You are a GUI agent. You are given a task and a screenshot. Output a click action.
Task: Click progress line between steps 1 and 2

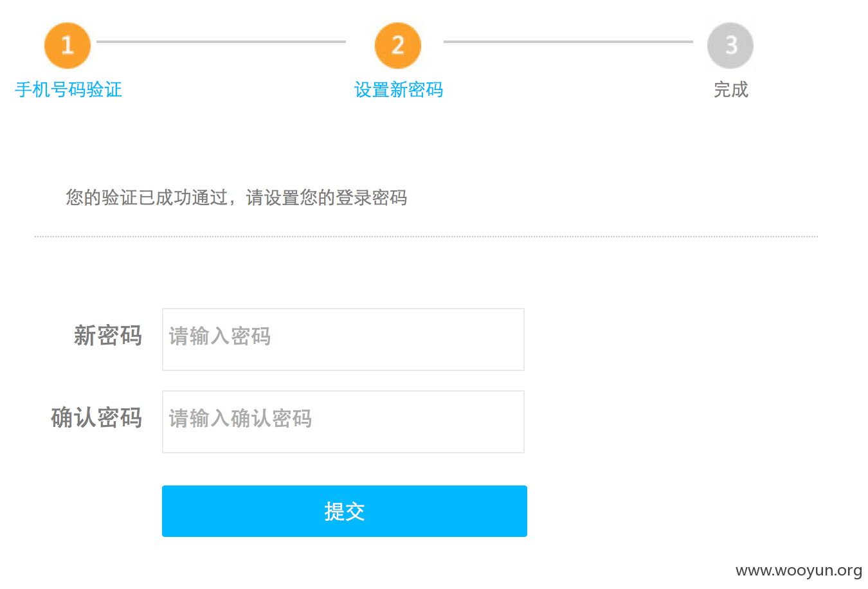221,42
